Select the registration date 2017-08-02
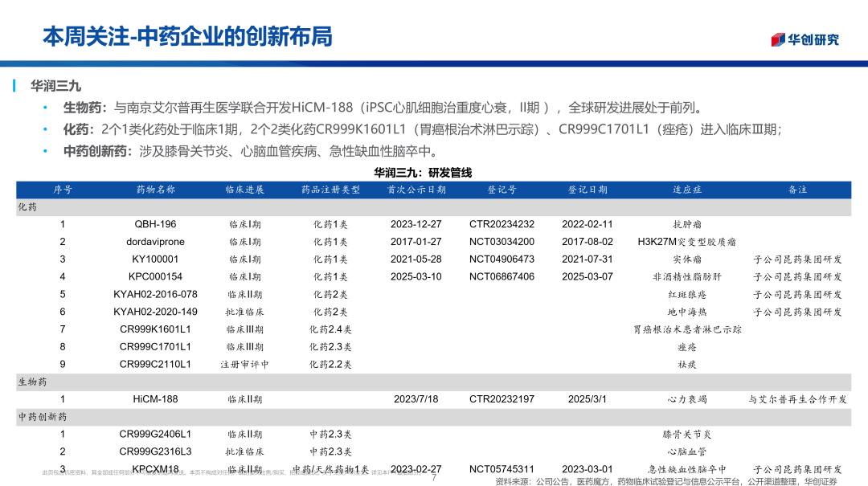Viewport: 868px width, 486px height. [x=588, y=242]
